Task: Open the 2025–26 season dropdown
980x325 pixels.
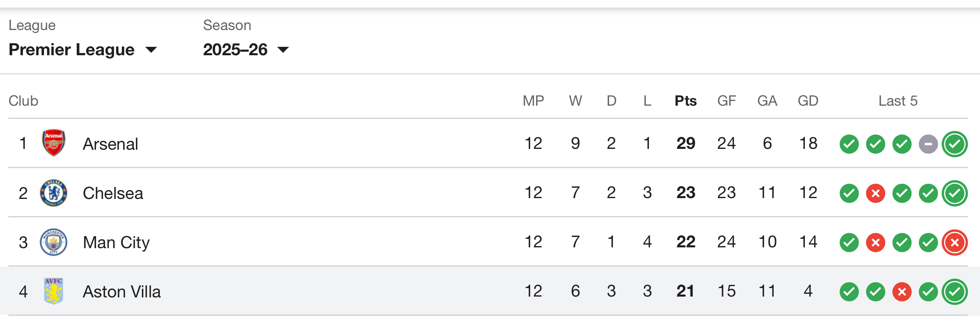Action: click(245, 50)
